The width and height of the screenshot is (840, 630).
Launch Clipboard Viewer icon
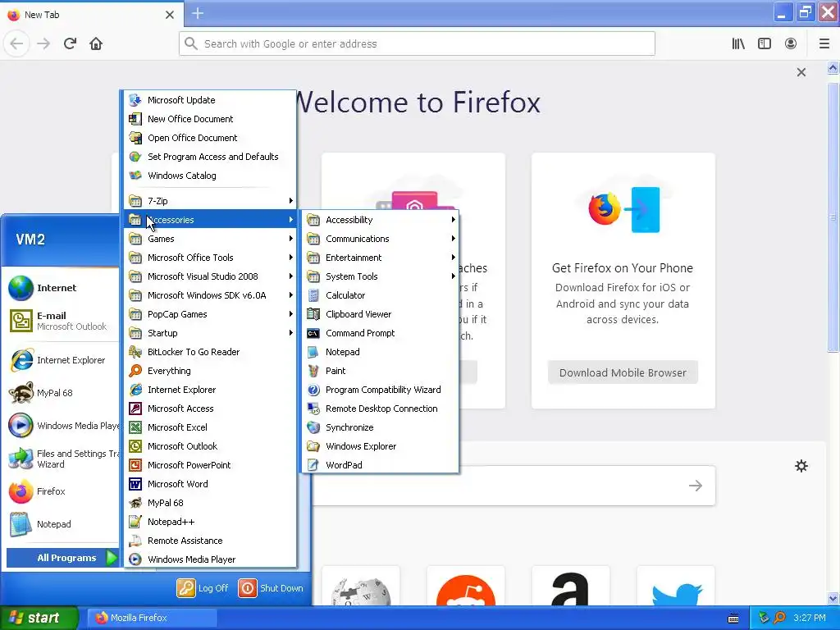[313, 314]
